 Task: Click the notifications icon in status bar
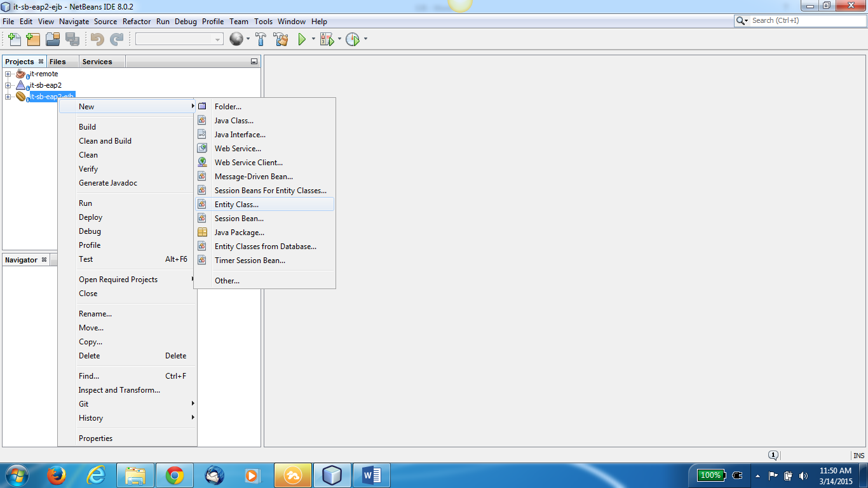773,455
